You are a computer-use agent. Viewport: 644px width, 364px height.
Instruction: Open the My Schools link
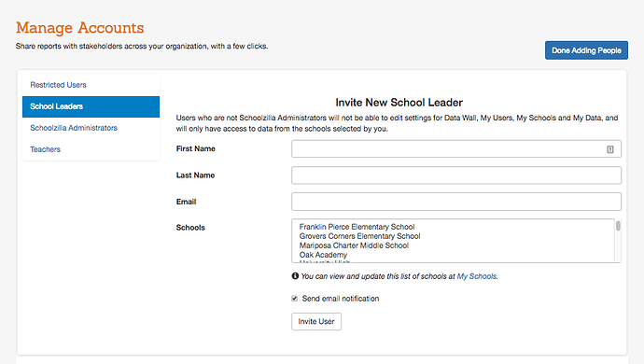click(x=476, y=276)
